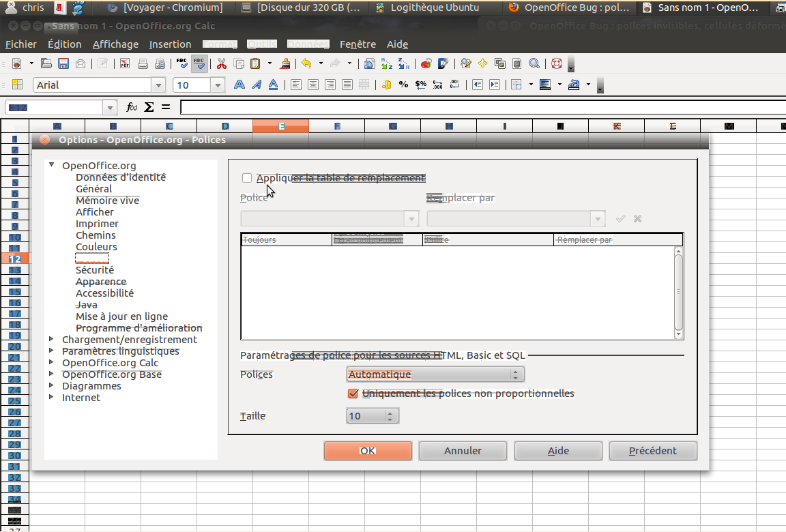
Task: Run the spelling check (ABC check icon)
Action: [x=181, y=63]
